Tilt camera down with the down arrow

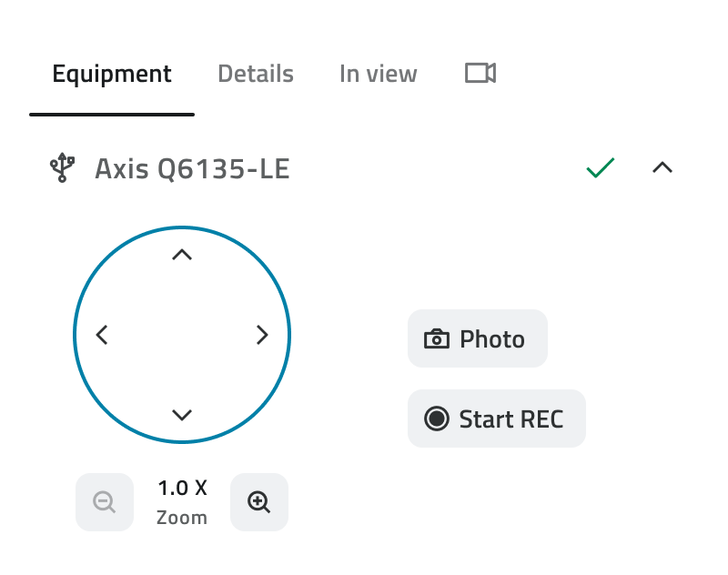click(x=182, y=415)
